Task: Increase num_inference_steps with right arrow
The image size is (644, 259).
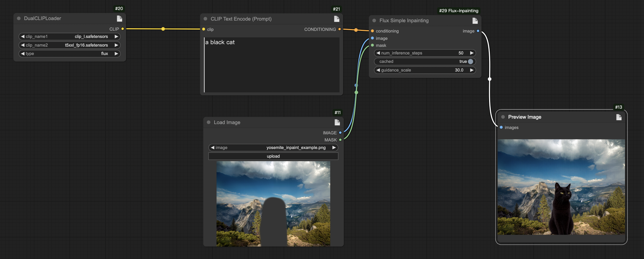Action: tap(472, 53)
